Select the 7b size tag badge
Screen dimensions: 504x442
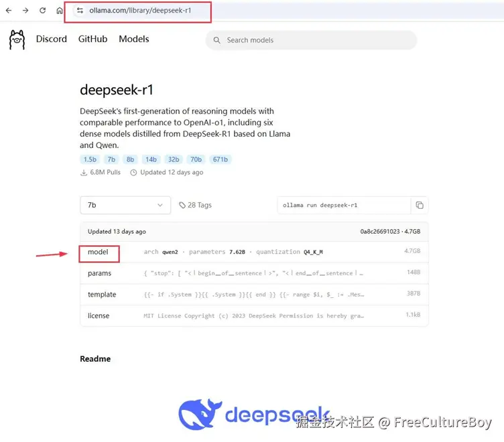click(x=111, y=159)
